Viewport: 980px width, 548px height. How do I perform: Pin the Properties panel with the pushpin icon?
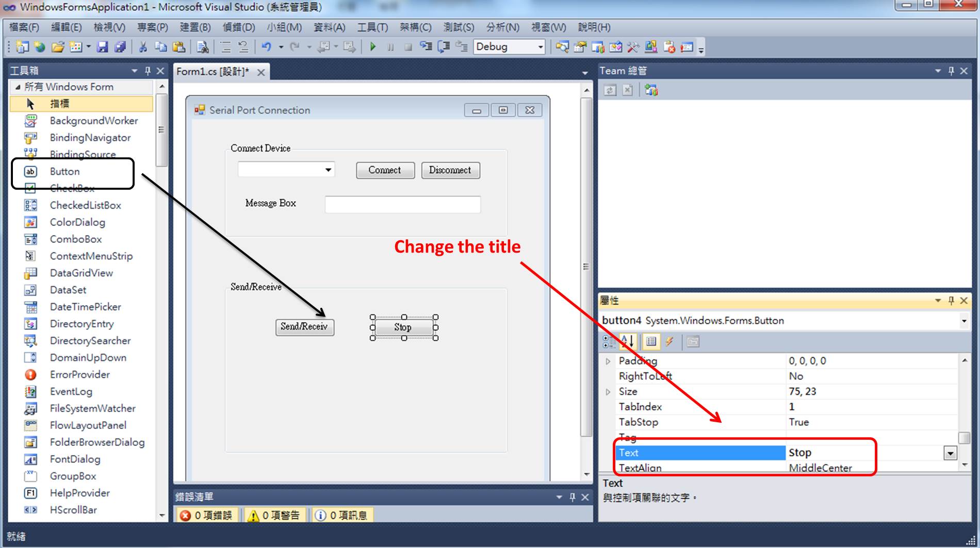(951, 300)
